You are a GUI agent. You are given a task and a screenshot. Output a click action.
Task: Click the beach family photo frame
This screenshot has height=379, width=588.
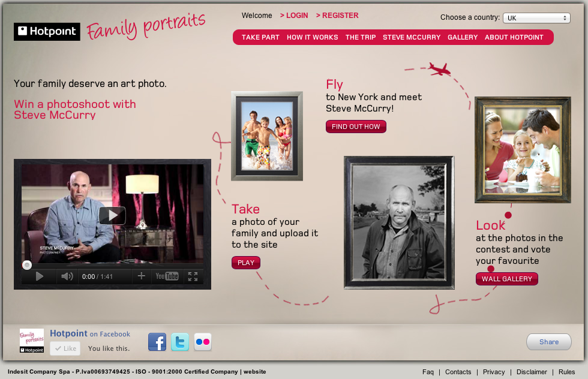pos(266,137)
